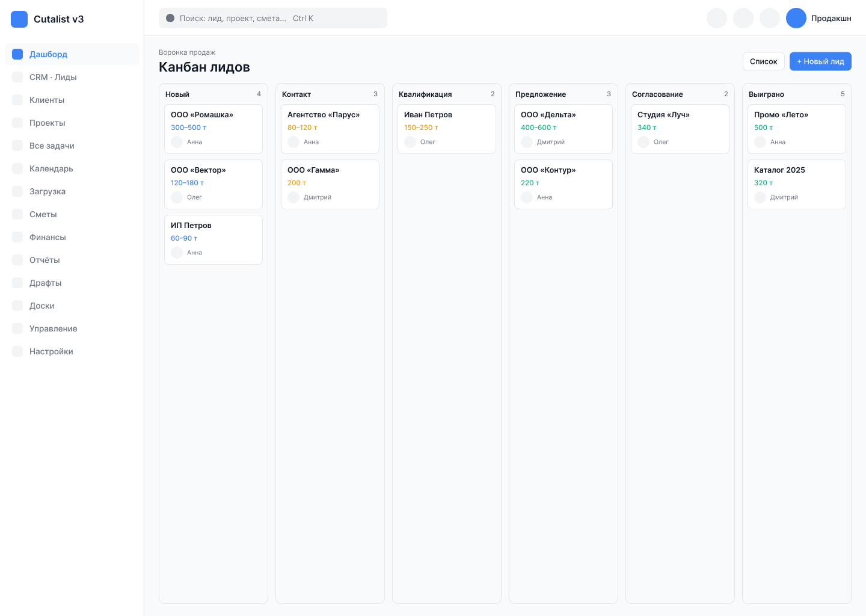Click the Финансы sidebar icon
The image size is (866, 616).
point(17,237)
